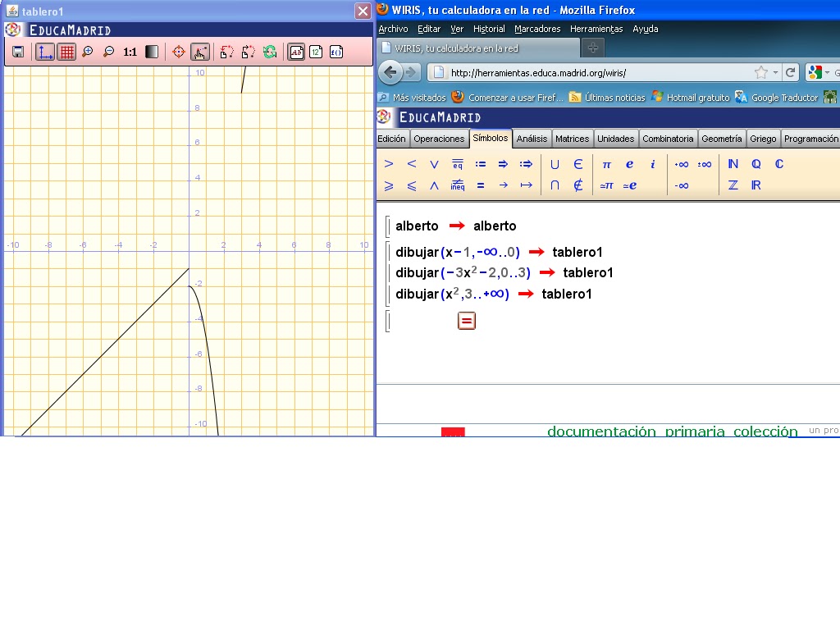The height and width of the screenshot is (630, 840).
Task: Insert the natural numbers ℕ symbol
Action: click(x=733, y=164)
